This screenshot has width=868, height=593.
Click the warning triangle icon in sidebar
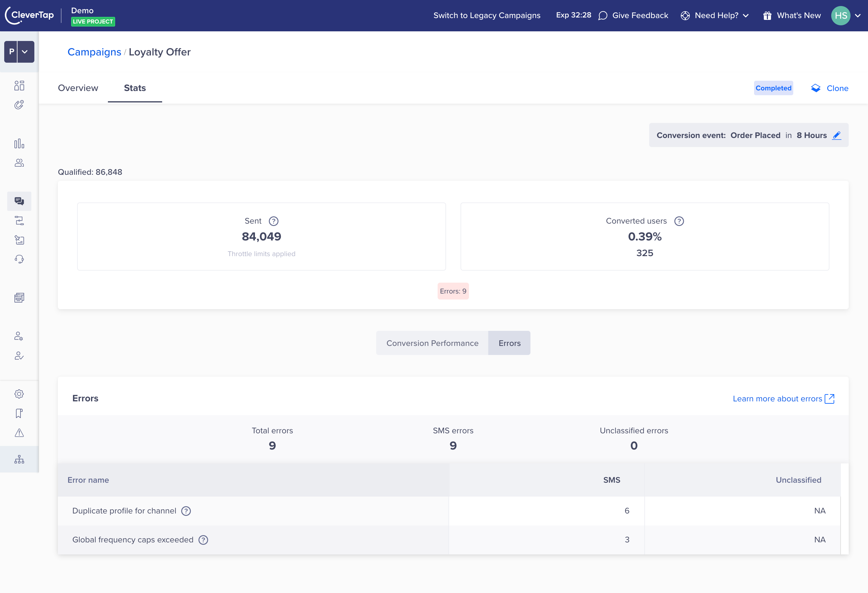[19, 433]
